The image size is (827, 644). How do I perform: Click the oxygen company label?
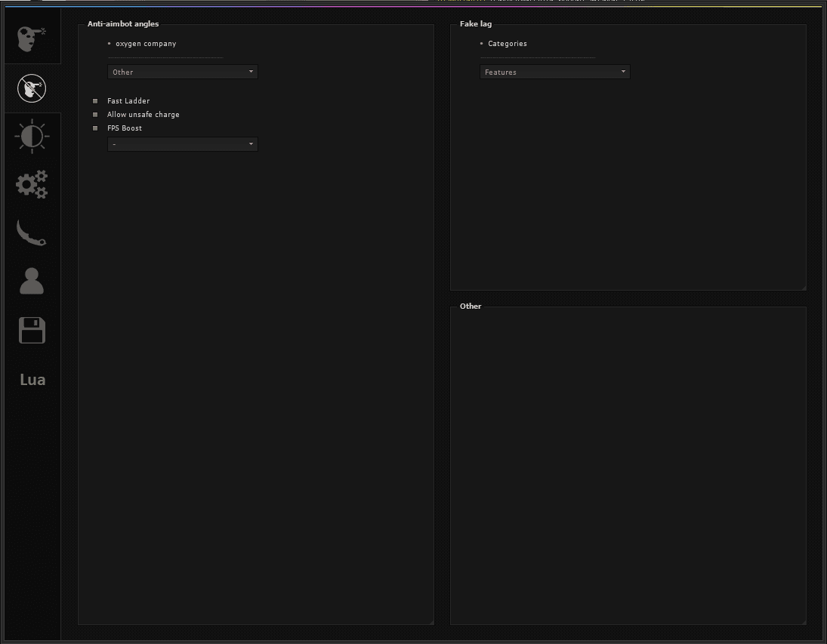click(146, 44)
